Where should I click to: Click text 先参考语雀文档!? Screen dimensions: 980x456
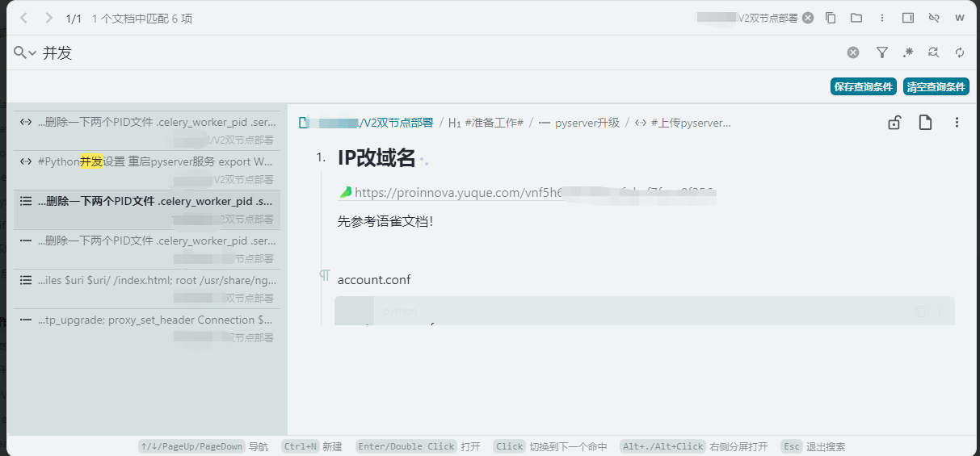pos(385,220)
